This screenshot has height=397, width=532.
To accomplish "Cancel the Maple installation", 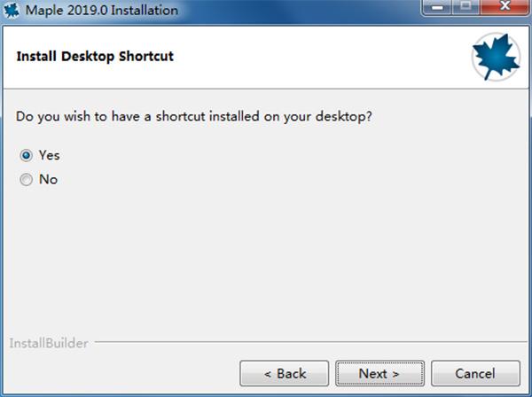I will tap(475, 374).
